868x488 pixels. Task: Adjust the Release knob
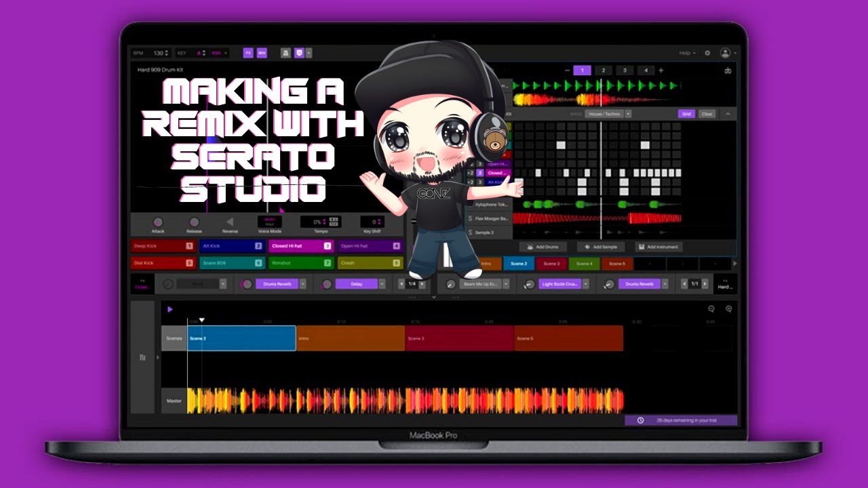click(x=194, y=222)
